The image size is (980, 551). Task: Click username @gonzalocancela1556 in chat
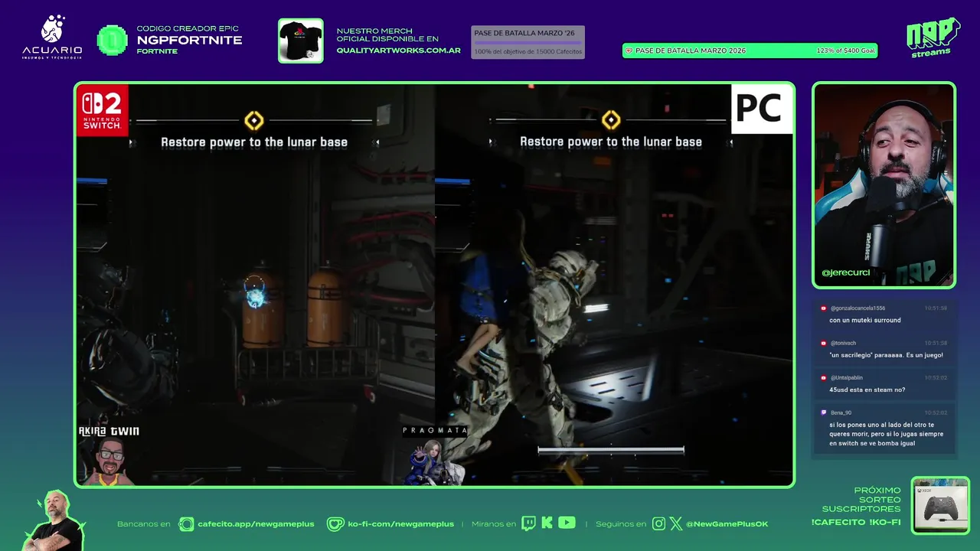click(857, 308)
